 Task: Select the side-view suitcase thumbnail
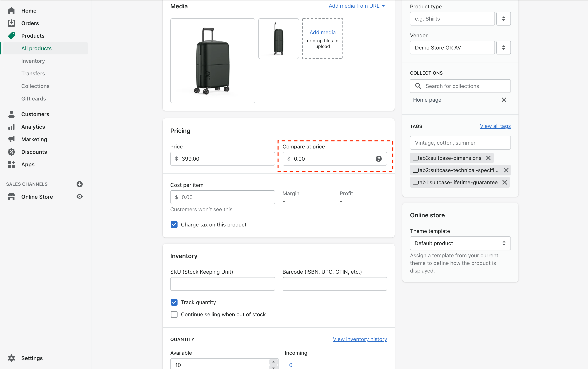[278, 38]
